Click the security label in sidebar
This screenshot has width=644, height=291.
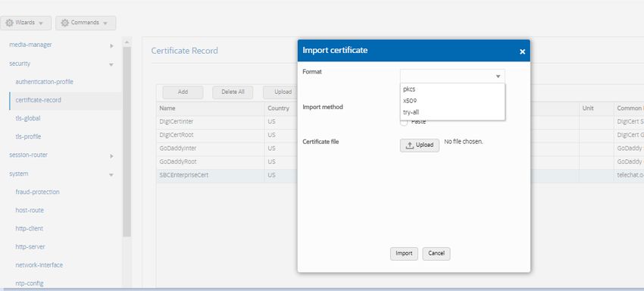coord(20,64)
